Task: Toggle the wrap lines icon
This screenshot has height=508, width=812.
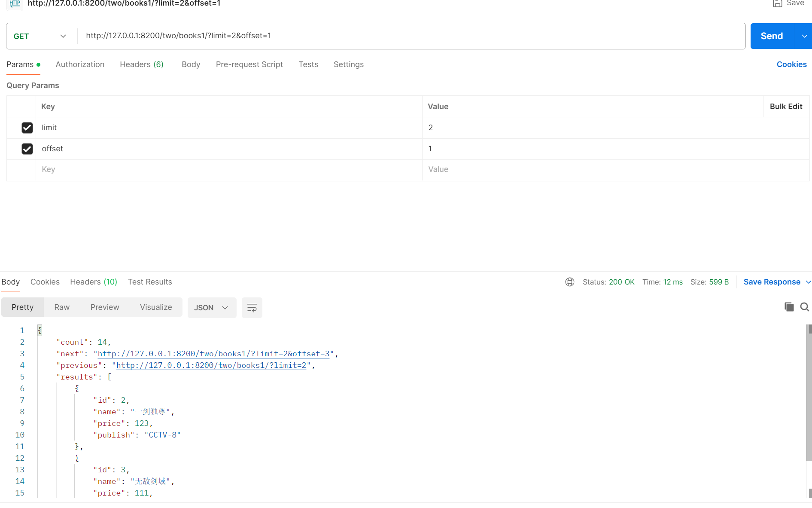Action: (x=252, y=308)
